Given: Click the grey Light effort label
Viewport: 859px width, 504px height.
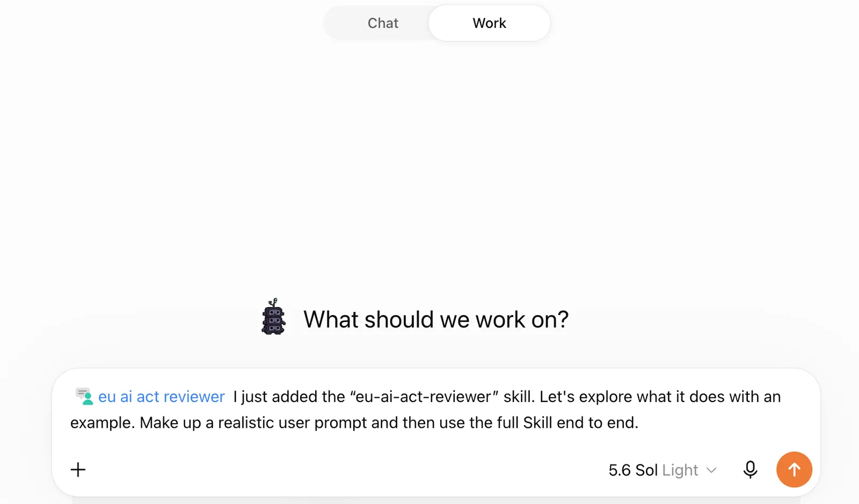Looking at the screenshot, I should (x=680, y=470).
